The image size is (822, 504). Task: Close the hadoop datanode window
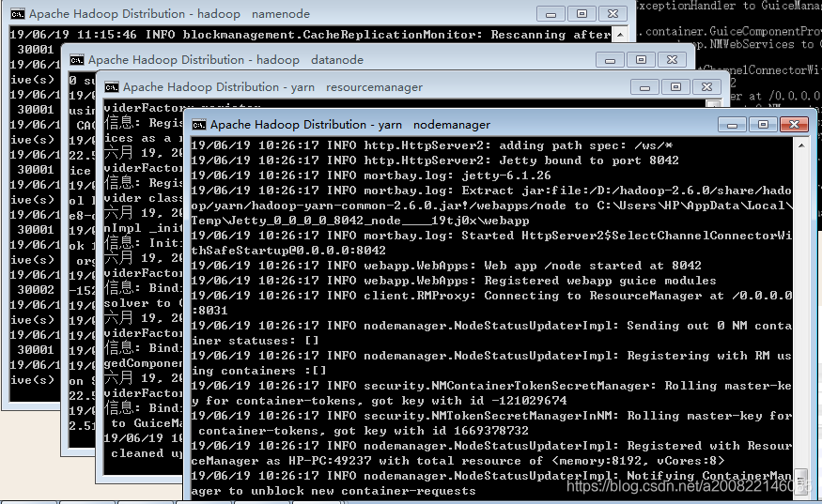point(672,60)
